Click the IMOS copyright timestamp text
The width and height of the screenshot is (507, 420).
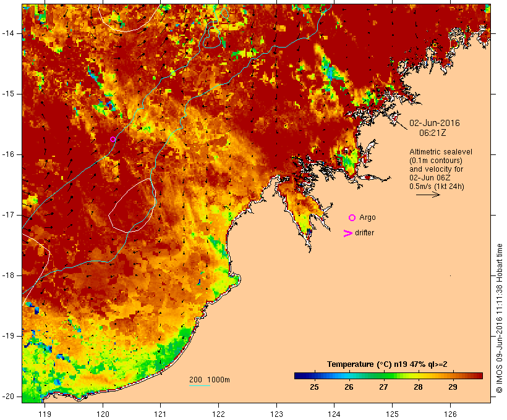[500, 318]
